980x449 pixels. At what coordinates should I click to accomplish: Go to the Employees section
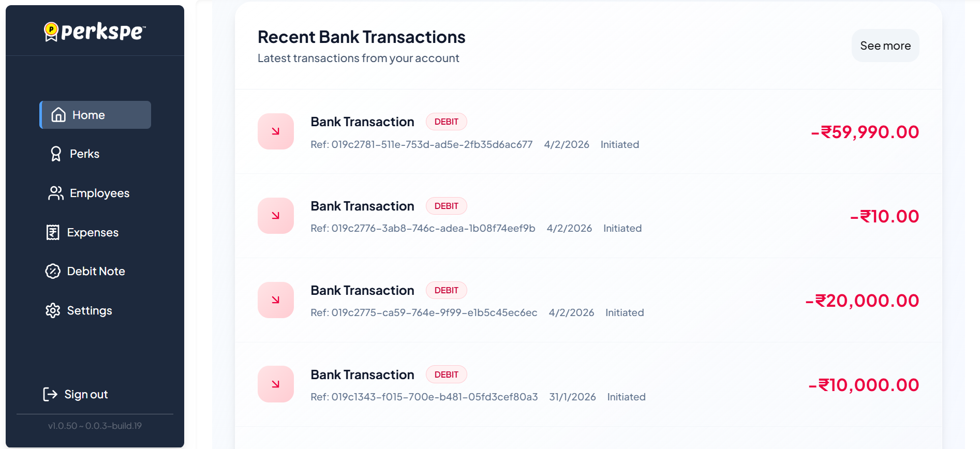pos(99,193)
